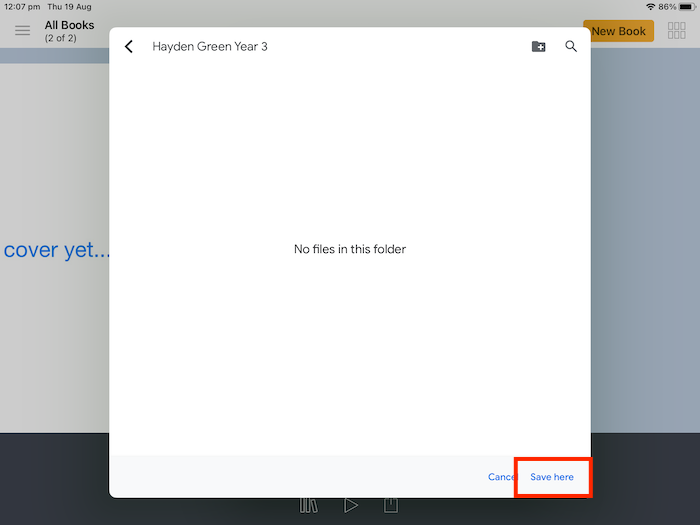The width and height of the screenshot is (700, 525).
Task: Switch to grid view of books
Action: [677, 31]
